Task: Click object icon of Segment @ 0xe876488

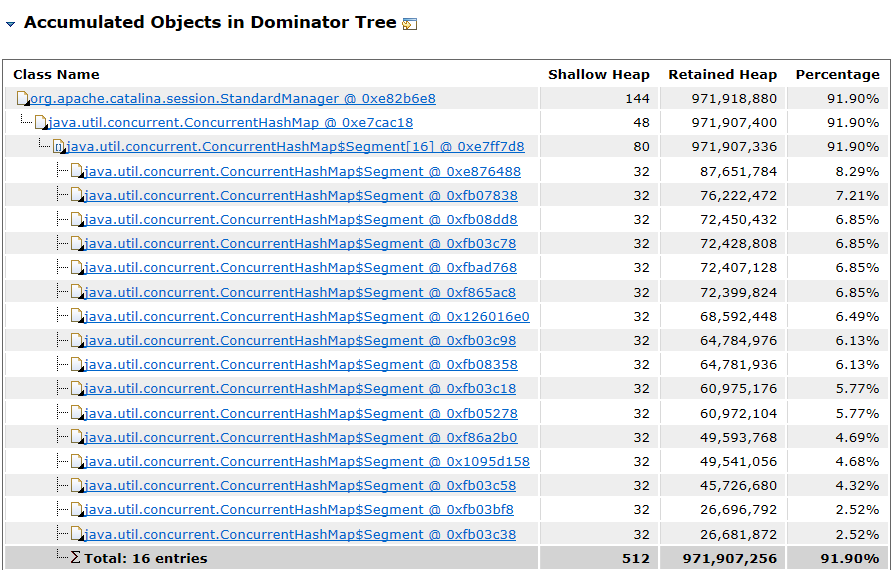Action: point(77,171)
